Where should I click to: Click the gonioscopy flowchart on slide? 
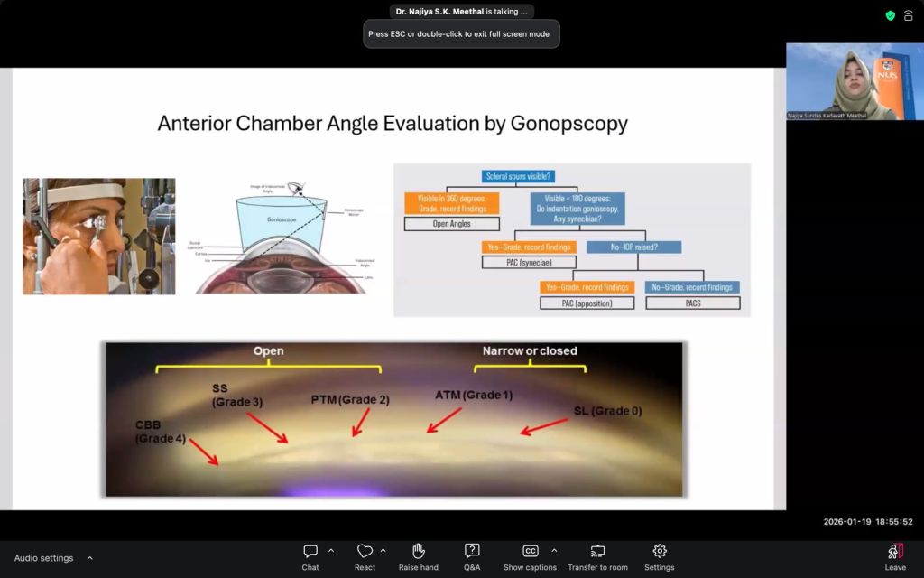571,239
